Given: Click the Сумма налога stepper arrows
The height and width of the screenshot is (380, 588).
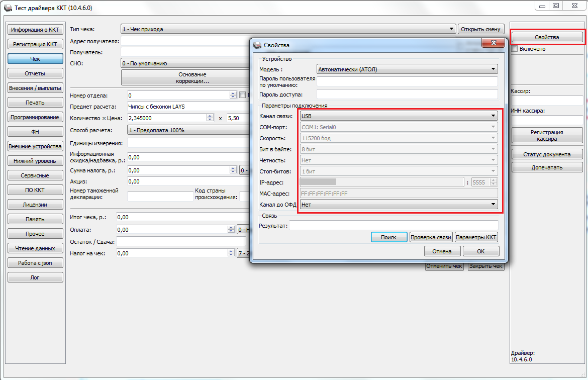Looking at the screenshot, I should [x=233, y=170].
